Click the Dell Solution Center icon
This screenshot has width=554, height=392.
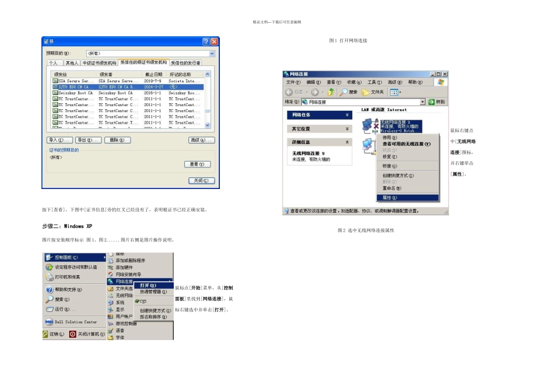49,321
